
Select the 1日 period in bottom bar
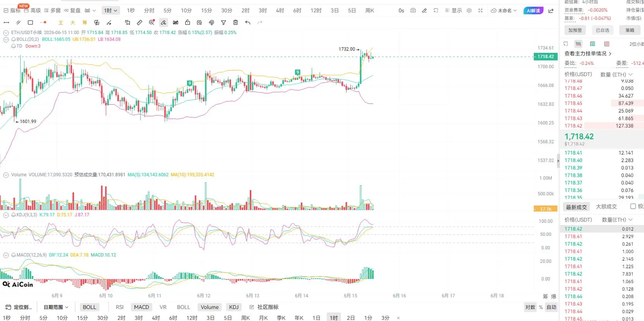click(316, 318)
